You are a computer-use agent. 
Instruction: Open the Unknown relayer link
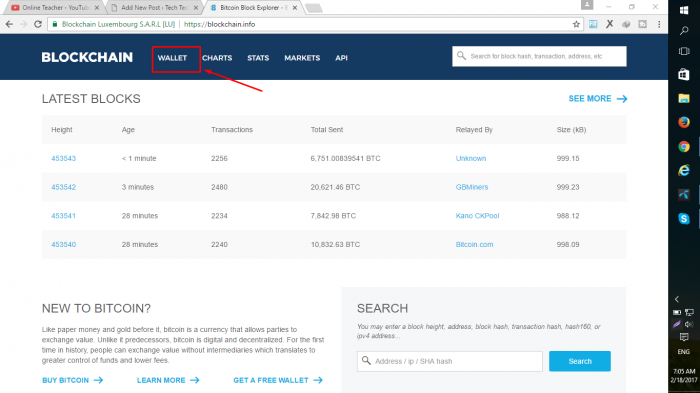[x=471, y=159]
